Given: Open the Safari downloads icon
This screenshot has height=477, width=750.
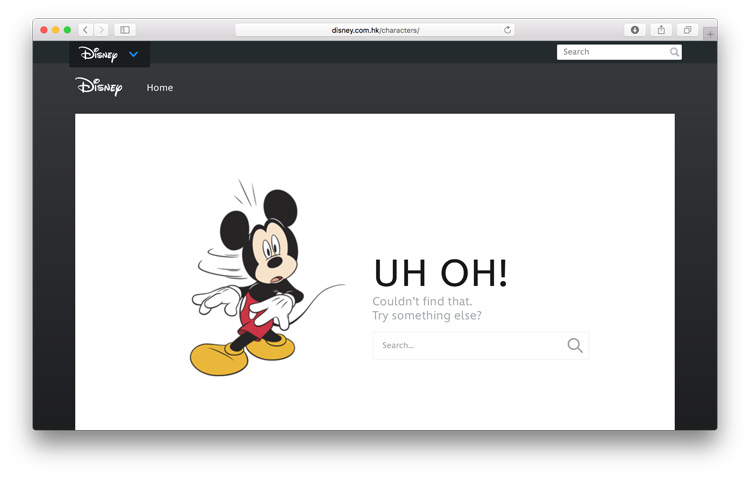Looking at the screenshot, I should 634,30.
